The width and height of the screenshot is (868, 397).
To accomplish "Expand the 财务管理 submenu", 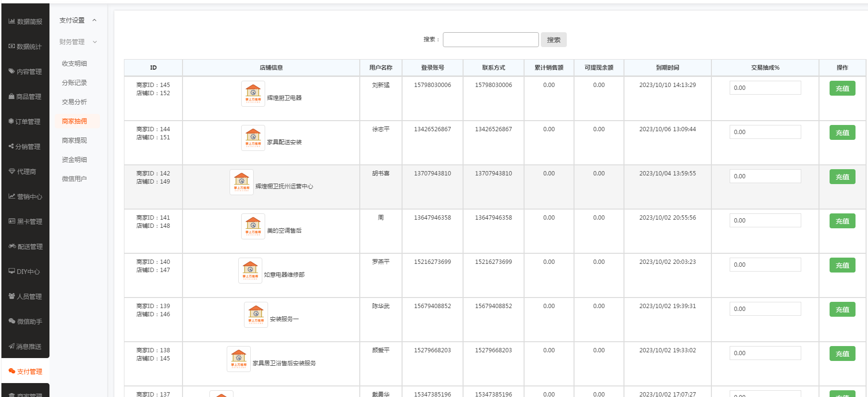I will pyautogui.click(x=78, y=42).
